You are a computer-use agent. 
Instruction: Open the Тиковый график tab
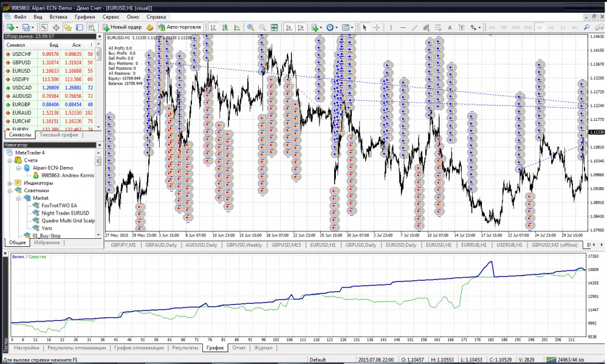pos(59,135)
